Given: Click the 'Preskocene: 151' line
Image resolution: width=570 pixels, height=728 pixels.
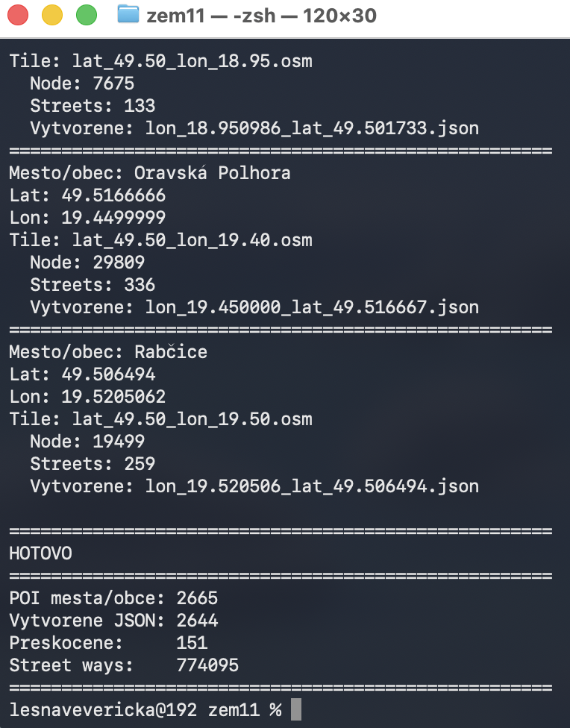Looking at the screenshot, I should (108, 643).
